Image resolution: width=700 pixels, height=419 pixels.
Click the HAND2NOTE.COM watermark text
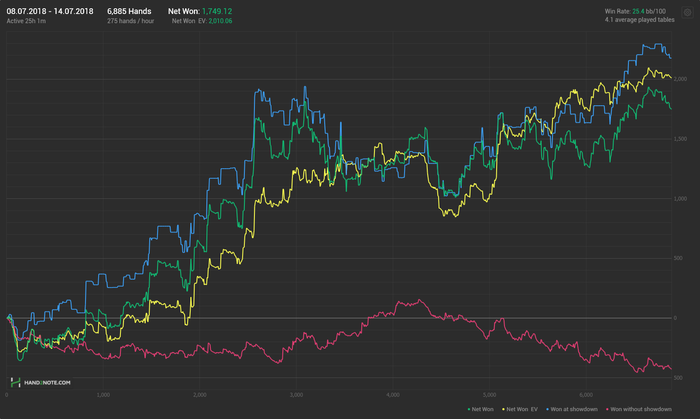pyautogui.click(x=47, y=382)
